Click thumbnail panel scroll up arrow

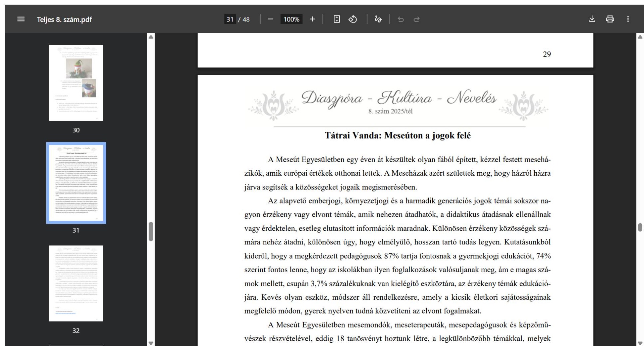tap(151, 37)
